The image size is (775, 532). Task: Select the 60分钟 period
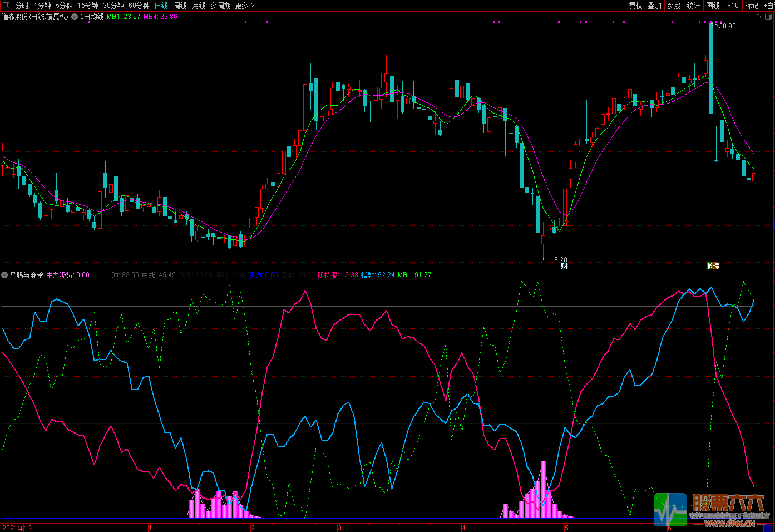(139, 6)
